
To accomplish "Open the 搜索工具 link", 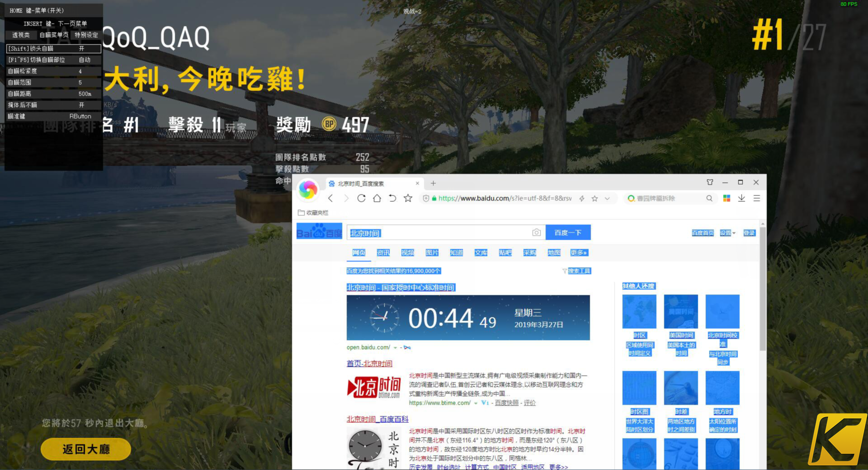I will 579,271.
